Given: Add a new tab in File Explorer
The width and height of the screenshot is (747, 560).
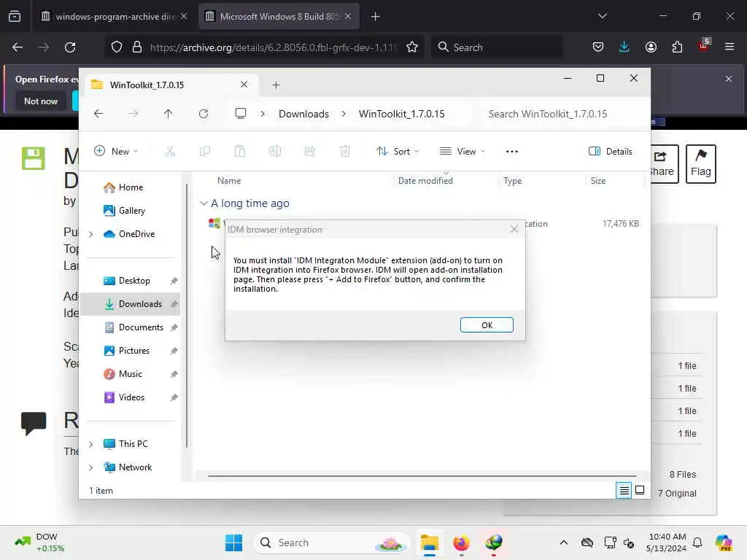Looking at the screenshot, I should (276, 85).
